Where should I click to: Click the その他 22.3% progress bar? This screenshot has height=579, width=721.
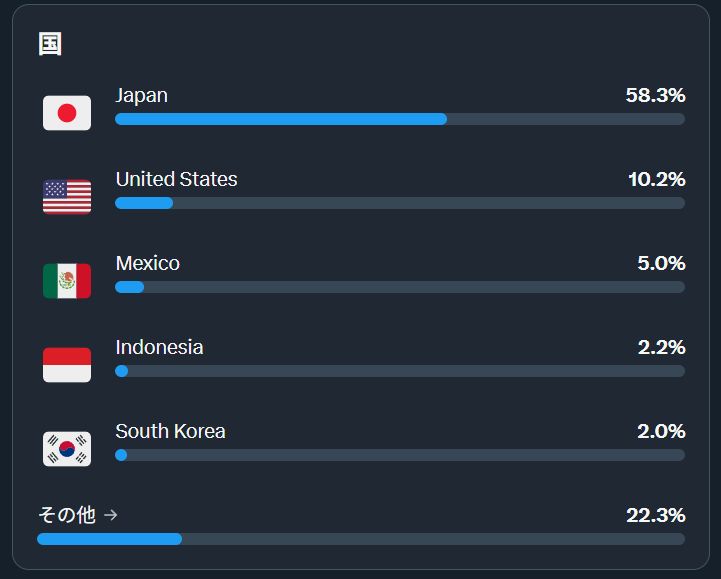pyautogui.click(x=360, y=539)
